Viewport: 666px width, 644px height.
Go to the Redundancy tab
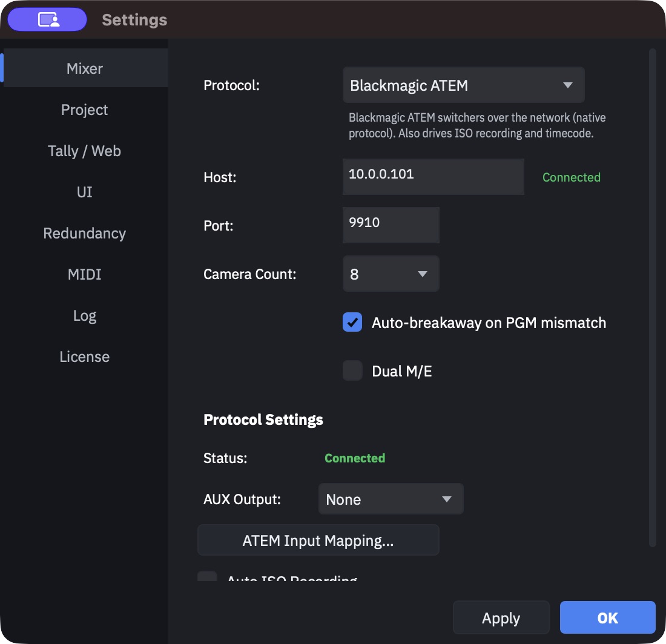coord(85,233)
